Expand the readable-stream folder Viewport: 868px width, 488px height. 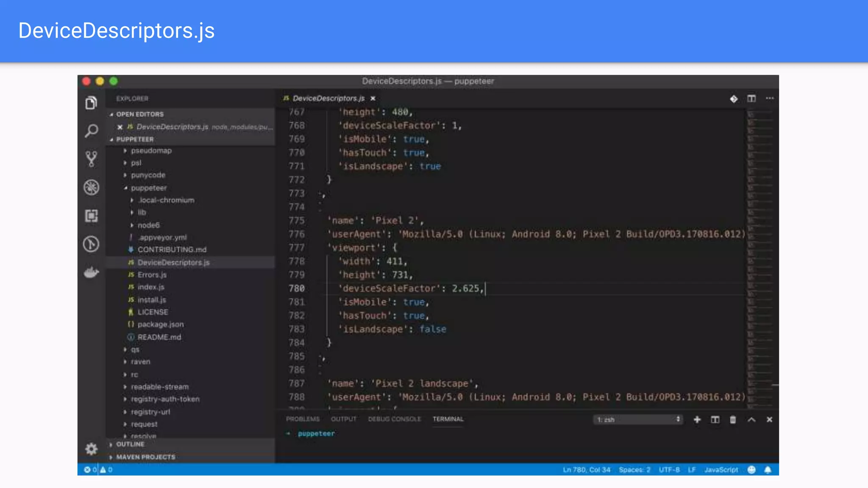(159, 387)
